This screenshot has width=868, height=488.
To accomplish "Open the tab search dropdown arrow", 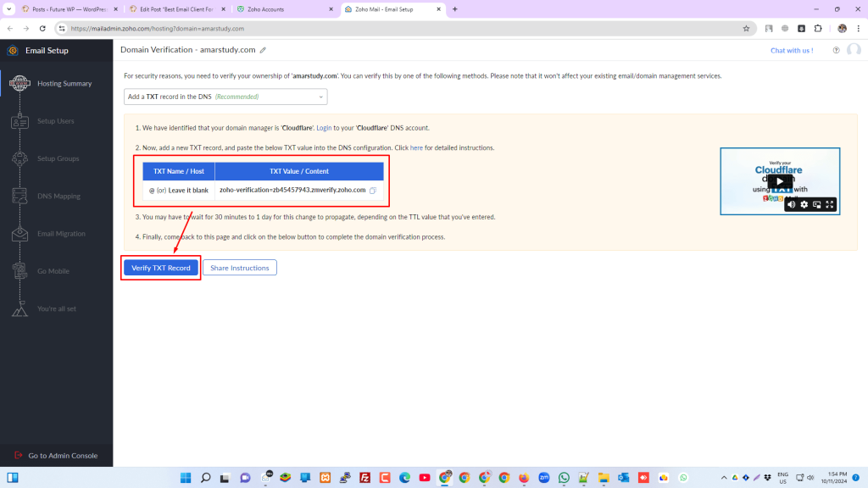I will (8, 9).
